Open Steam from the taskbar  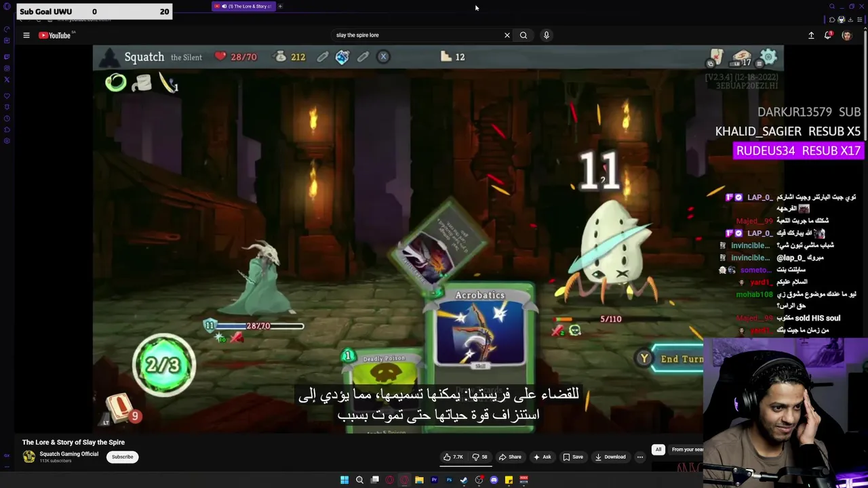click(464, 480)
